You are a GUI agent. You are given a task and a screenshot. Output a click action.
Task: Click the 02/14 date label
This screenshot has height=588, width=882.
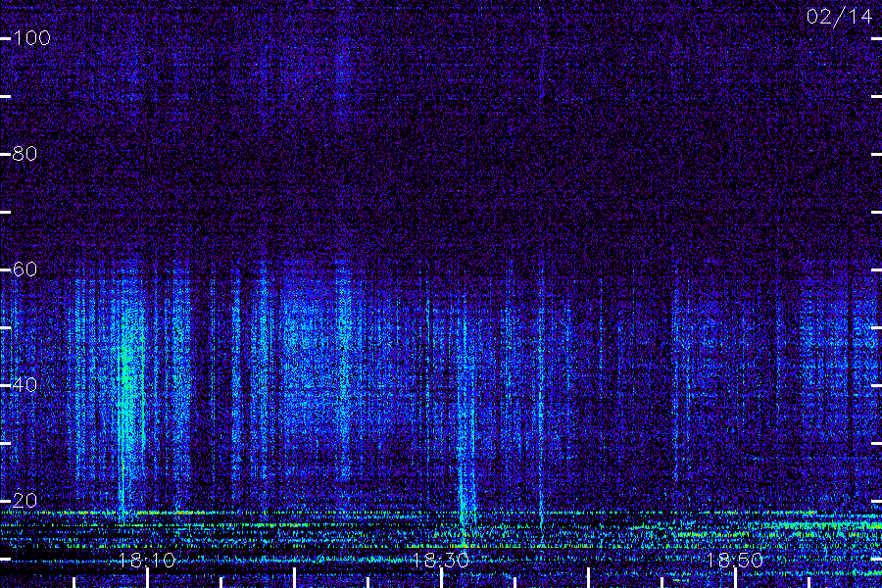coord(840,17)
